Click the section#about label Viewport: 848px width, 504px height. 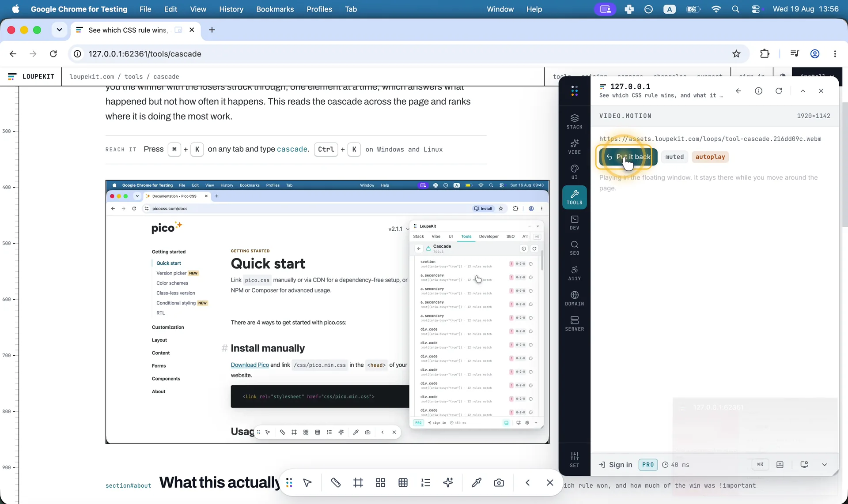point(128,485)
